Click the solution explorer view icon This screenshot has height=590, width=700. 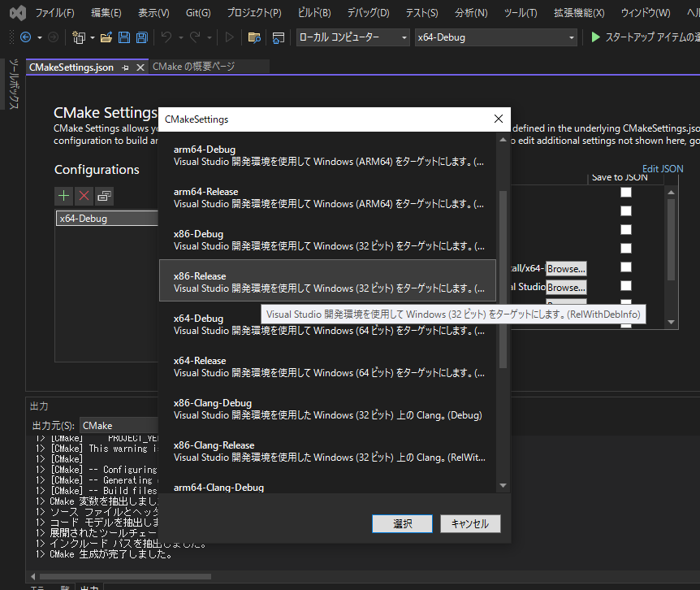pyautogui.click(x=278, y=37)
